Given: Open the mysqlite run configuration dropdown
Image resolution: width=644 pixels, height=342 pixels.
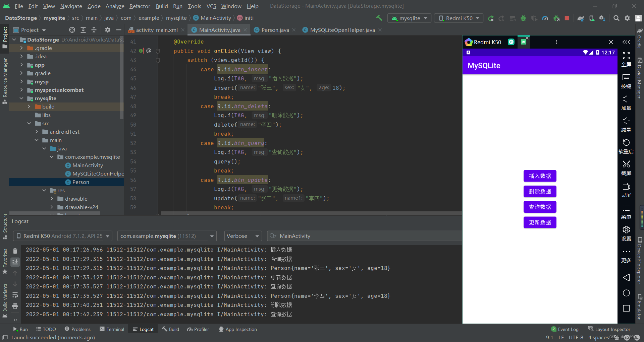Looking at the screenshot, I should click(409, 18).
